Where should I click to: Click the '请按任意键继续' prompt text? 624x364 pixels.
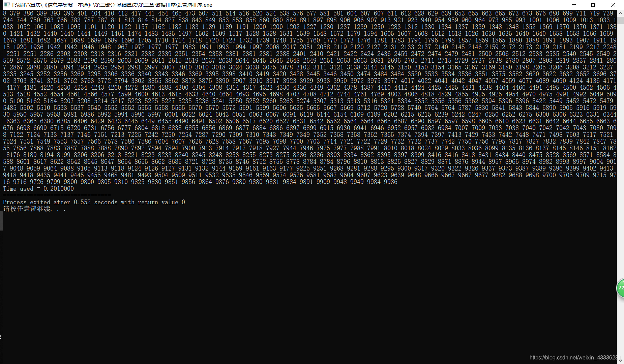[x=34, y=209]
